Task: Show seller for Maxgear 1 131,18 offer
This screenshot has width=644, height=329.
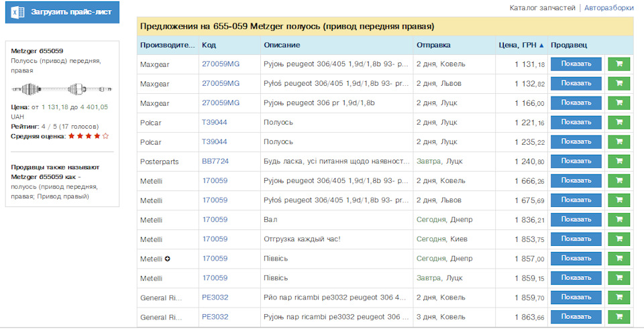Action: [576, 64]
